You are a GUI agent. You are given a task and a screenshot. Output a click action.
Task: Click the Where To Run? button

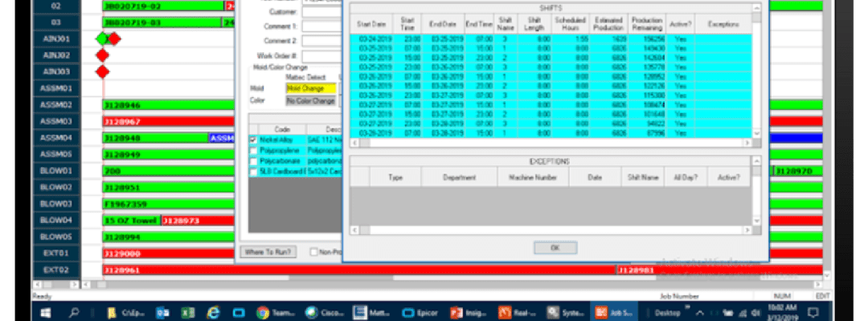[x=268, y=252]
